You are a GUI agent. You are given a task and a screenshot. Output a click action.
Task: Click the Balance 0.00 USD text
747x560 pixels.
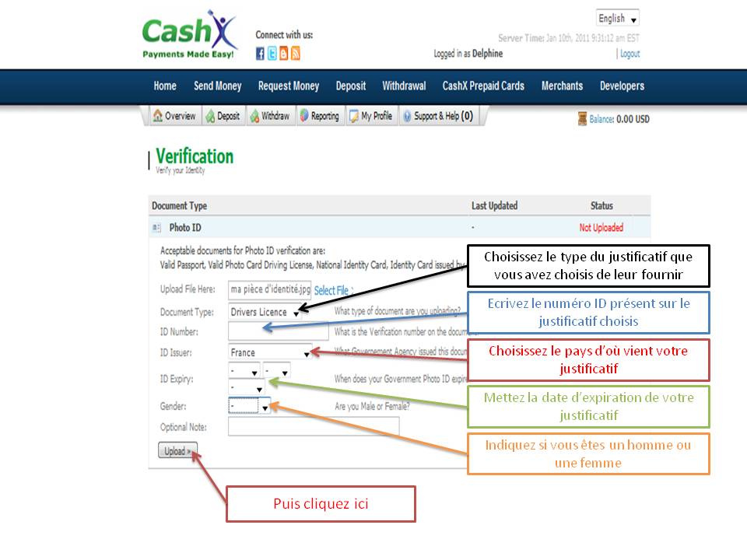coord(619,119)
